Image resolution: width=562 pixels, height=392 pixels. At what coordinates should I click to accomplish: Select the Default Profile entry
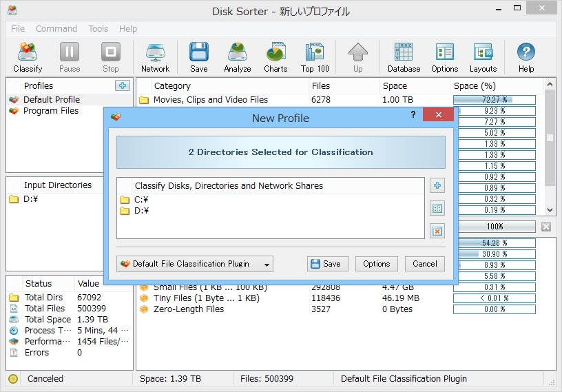click(52, 99)
